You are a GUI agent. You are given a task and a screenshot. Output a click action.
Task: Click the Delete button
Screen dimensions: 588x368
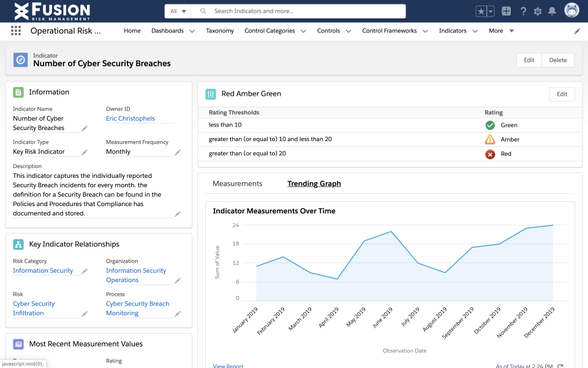[557, 60]
